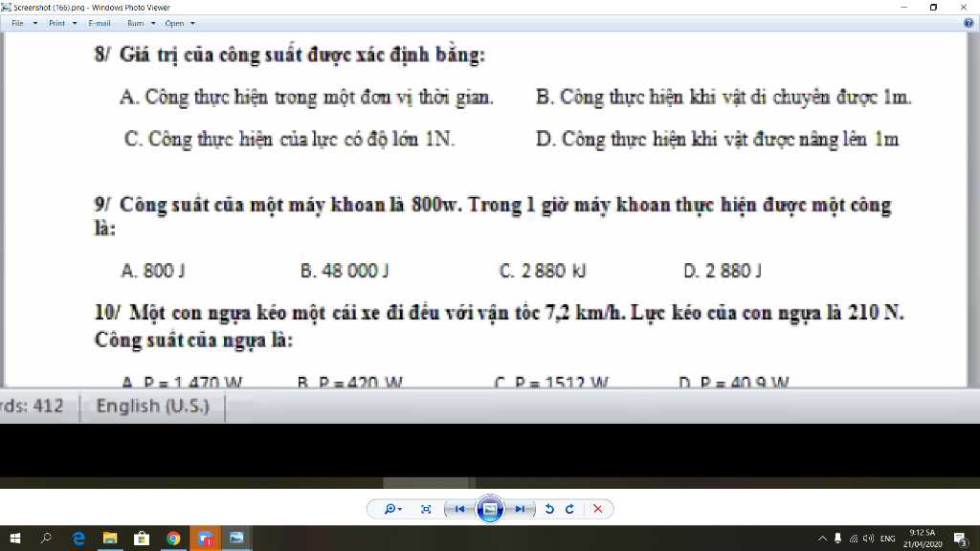Viewport: 980px width, 551px height.
Task: Open the volume speaker tray icon
Action: pos(868,538)
